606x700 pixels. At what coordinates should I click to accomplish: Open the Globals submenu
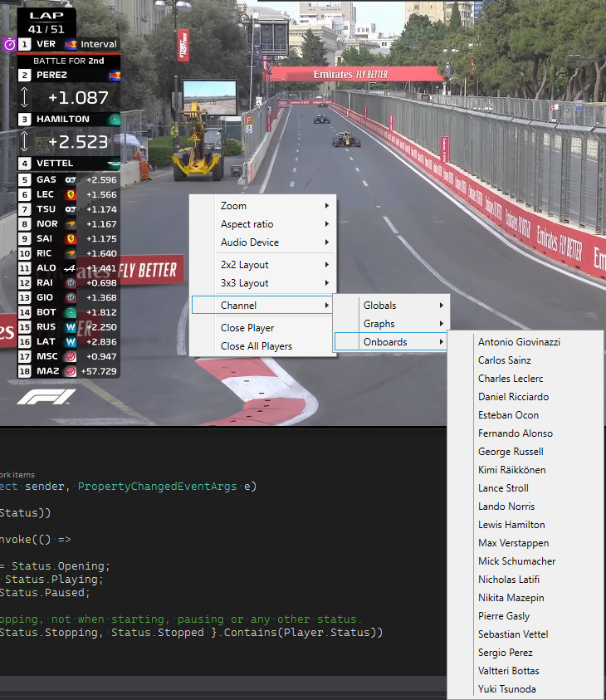coord(391,306)
